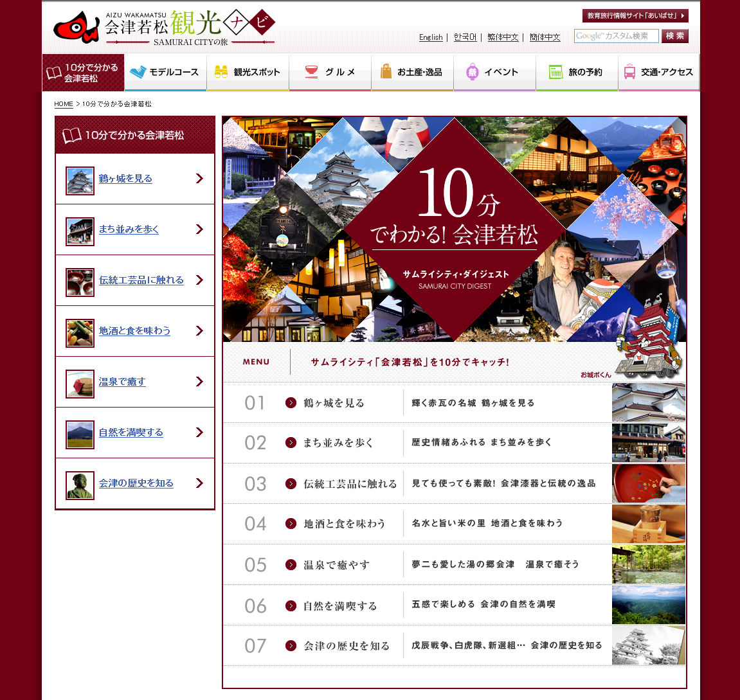
Task: Open the グルメ navigation tab
Action: pyautogui.click(x=330, y=72)
